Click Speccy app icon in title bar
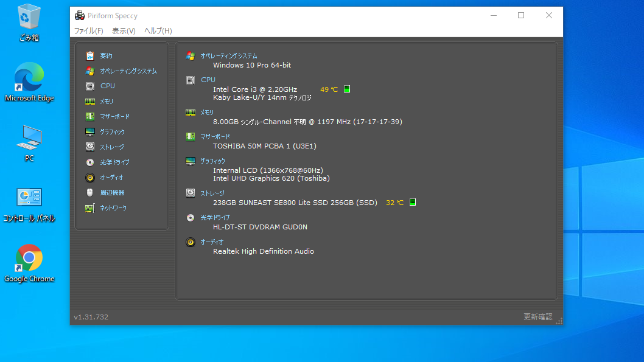 [x=80, y=16]
